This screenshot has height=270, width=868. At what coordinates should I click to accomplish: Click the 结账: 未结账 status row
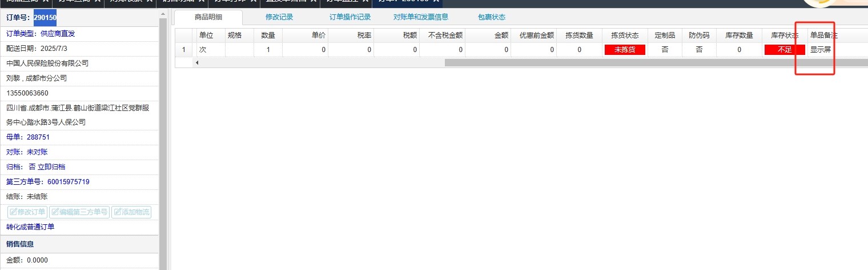tap(79, 197)
